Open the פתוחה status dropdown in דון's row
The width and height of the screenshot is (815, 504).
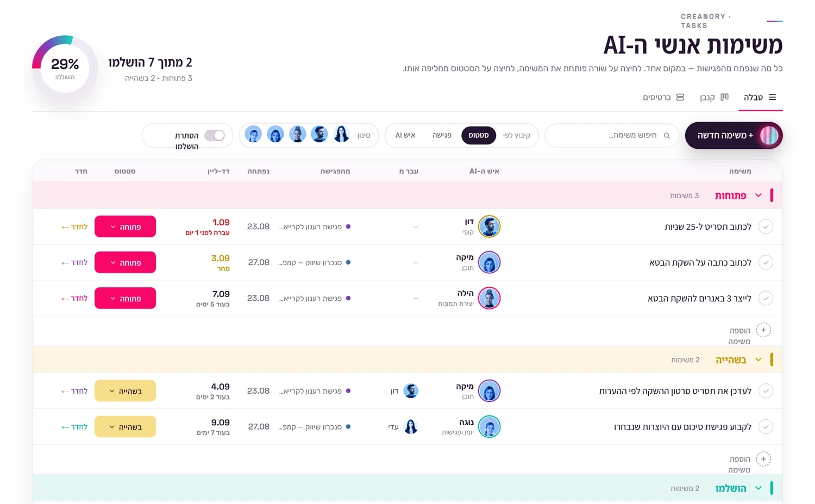125,226
